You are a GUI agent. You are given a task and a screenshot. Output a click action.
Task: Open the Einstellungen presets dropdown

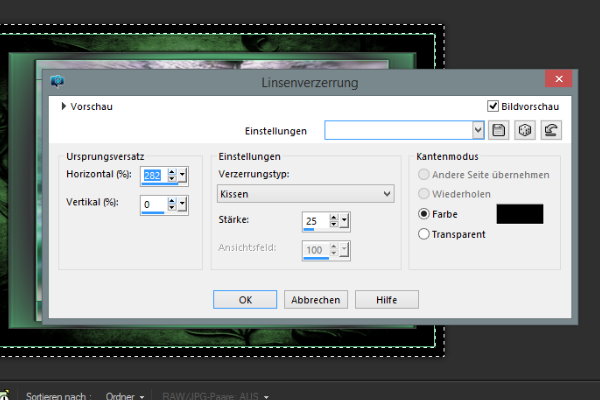click(x=478, y=130)
